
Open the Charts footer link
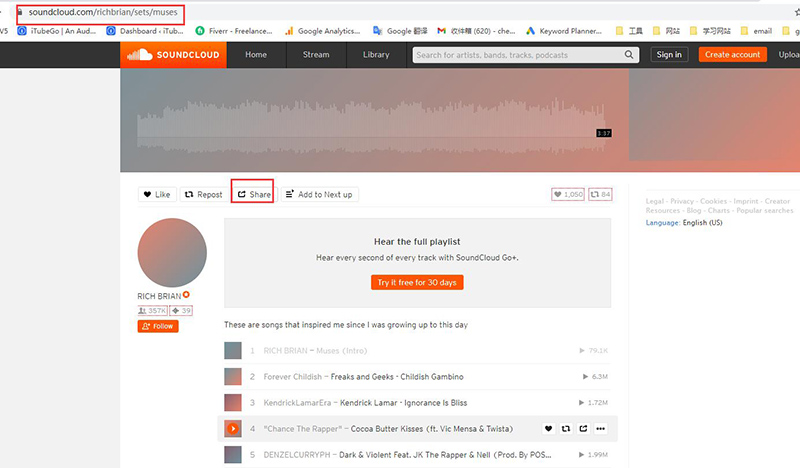tap(718, 210)
